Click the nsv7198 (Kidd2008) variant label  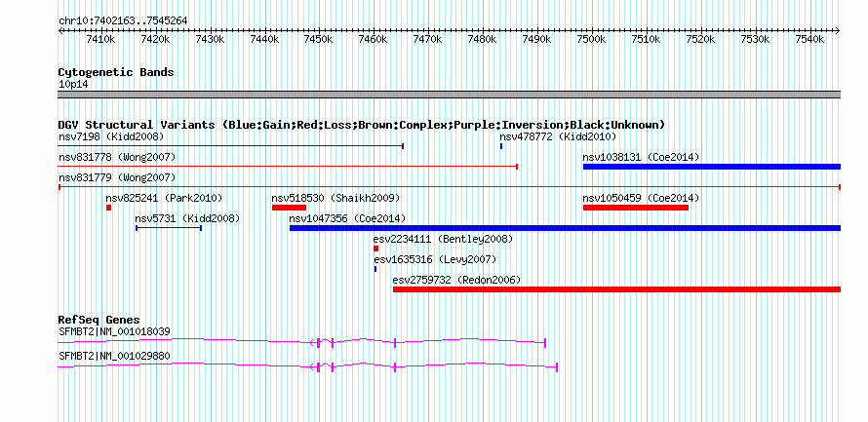tap(111, 136)
